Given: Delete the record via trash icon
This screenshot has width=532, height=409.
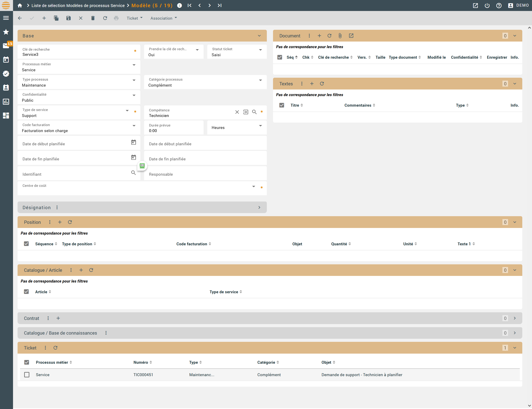Looking at the screenshot, I should (x=93, y=18).
